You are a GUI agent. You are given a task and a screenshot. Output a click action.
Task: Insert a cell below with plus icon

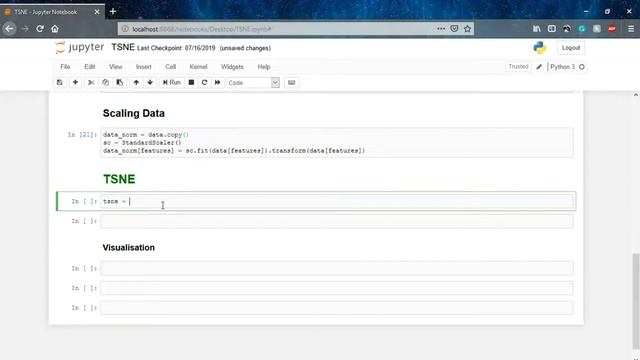click(76, 82)
